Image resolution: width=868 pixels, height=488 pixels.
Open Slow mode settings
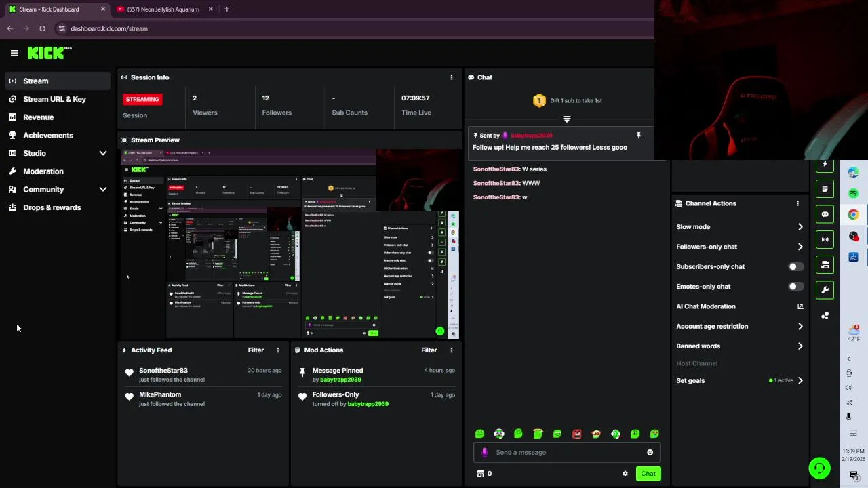click(x=740, y=227)
